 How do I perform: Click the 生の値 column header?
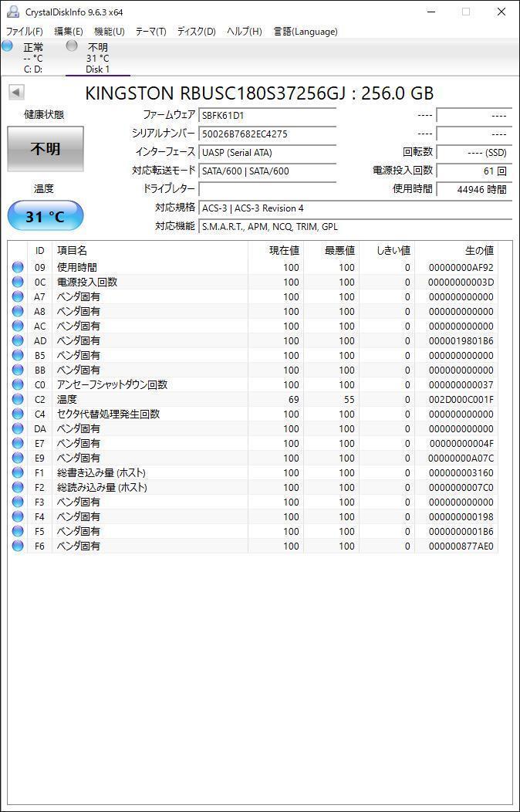pos(456,251)
